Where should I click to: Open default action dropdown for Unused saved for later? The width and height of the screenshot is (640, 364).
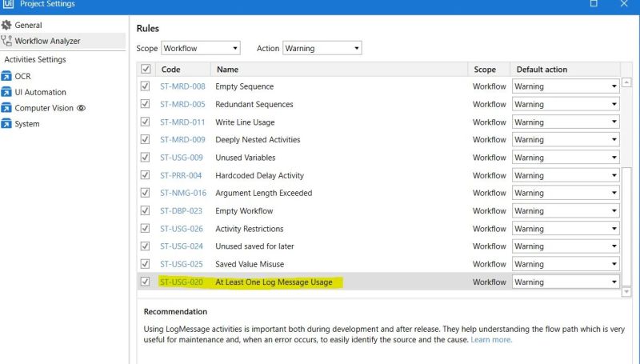click(566, 246)
